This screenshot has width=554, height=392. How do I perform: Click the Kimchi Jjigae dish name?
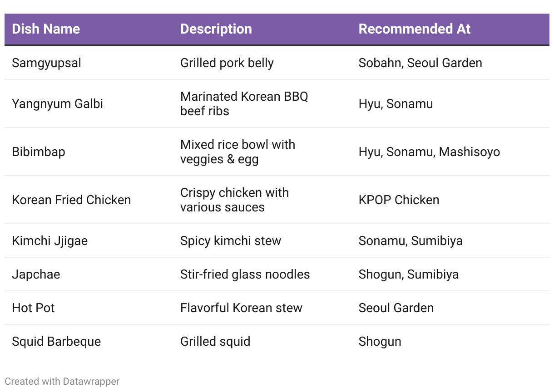pyautogui.click(x=50, y=240)
